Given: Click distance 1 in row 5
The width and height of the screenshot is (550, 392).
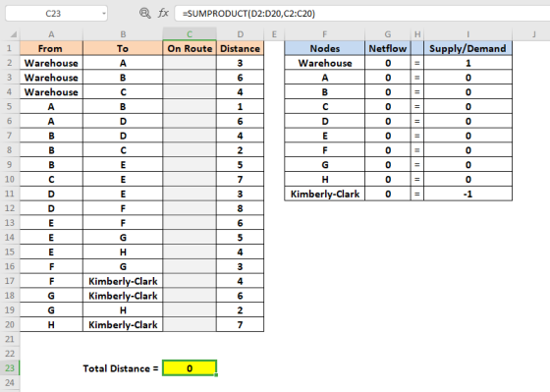Looking at the screenshot, I should click(240, 107).
